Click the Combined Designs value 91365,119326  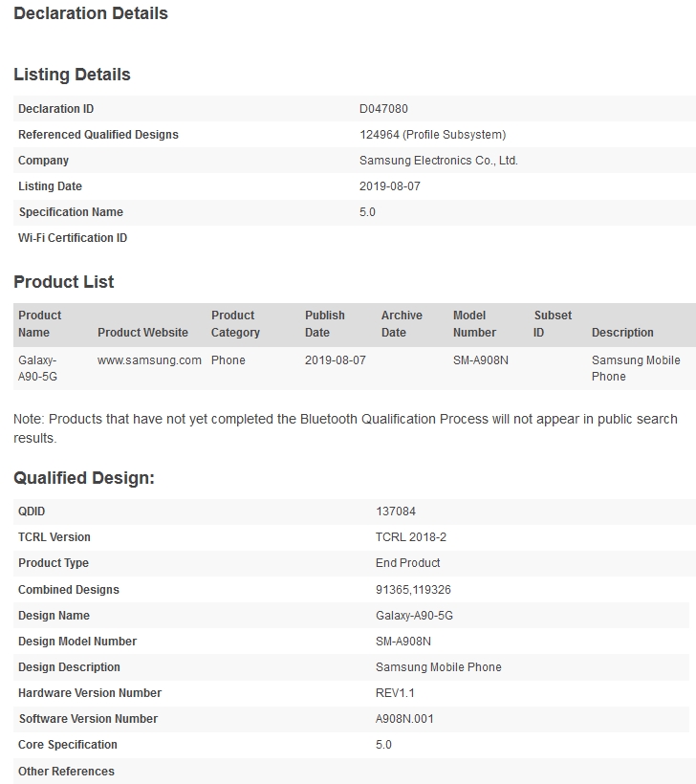tap(413, 590)
